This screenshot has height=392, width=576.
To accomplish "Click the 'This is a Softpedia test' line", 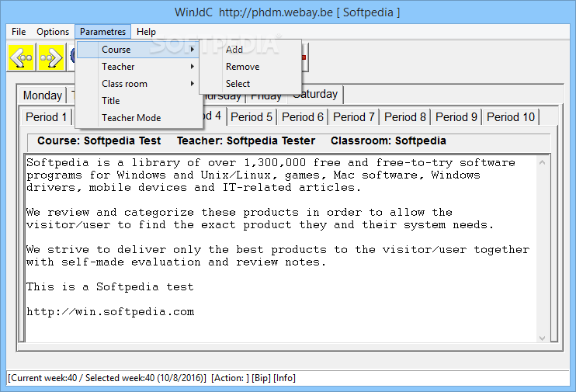I will tap(109, 287).
